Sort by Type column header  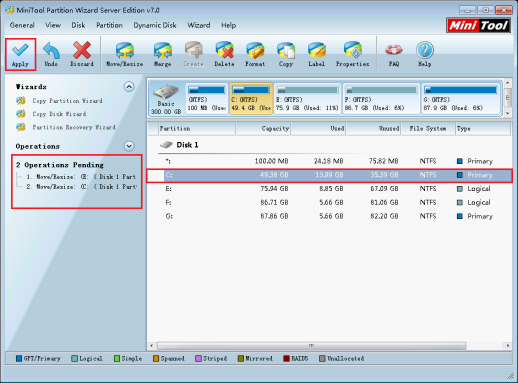pyautogui.click(x=483, y=129)
